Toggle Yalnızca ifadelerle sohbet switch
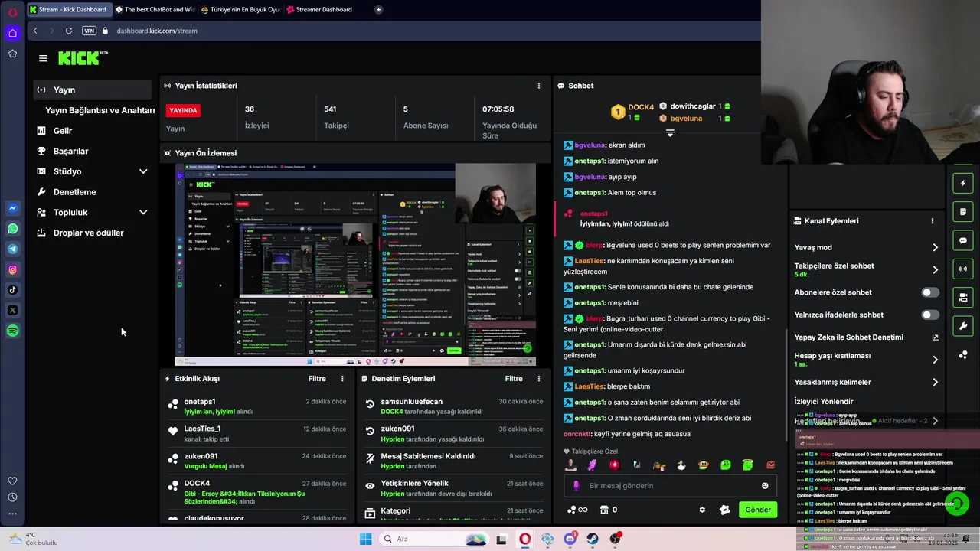This screenshot has height=551, width=980. pyautogui.click(x=929, y=315)
